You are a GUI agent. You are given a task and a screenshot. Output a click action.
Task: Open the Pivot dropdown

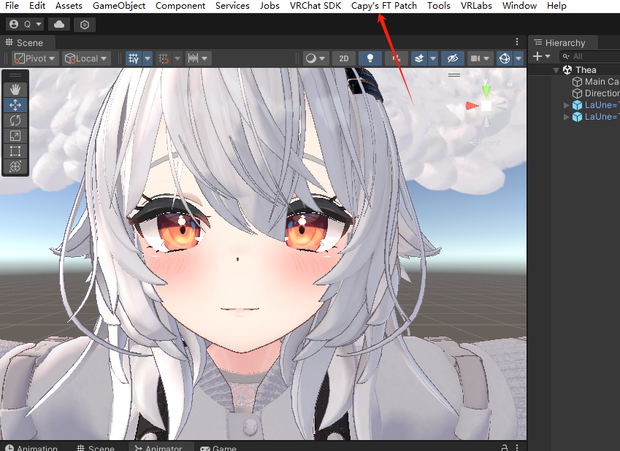(x=35, y=58)
